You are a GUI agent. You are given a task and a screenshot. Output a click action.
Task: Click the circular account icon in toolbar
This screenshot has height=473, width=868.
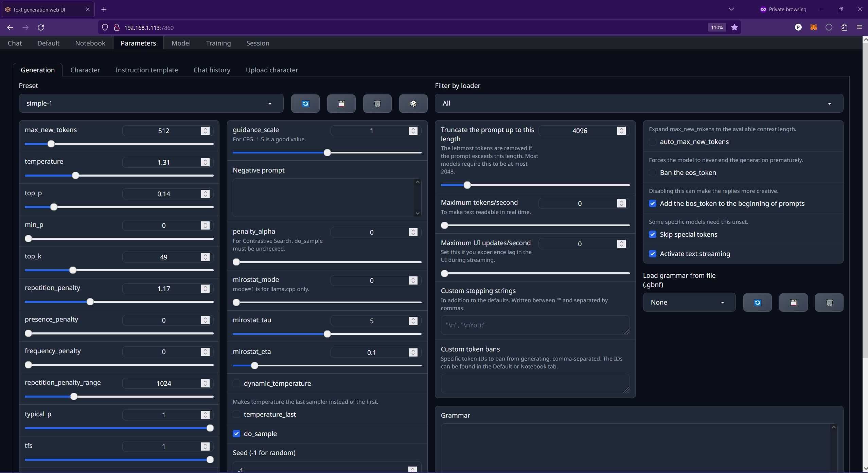point(829,28)
